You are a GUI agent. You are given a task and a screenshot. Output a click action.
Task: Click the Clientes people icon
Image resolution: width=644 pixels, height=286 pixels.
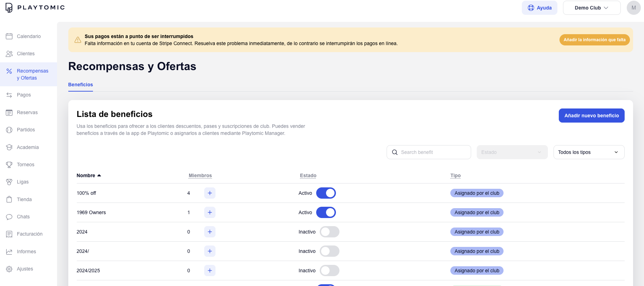[9, 54]
